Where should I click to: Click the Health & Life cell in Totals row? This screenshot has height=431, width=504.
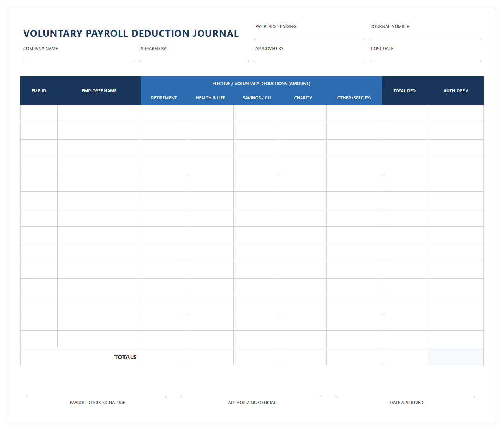click(x=210, y=357)
